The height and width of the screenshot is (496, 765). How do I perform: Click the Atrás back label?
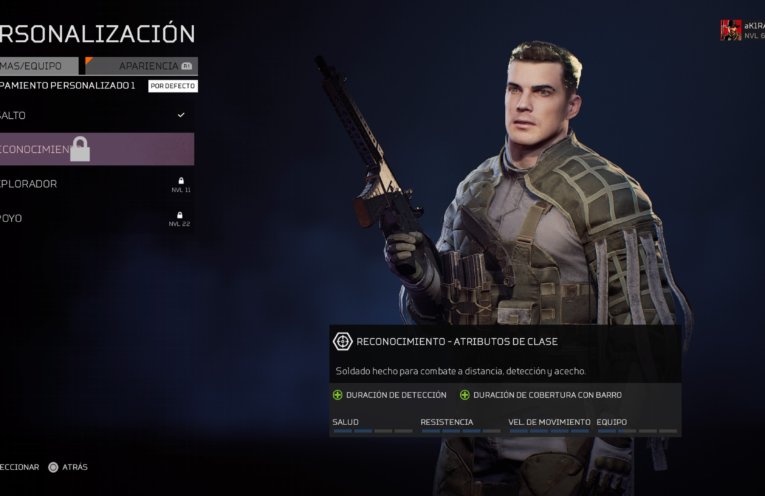coord(75,467)
